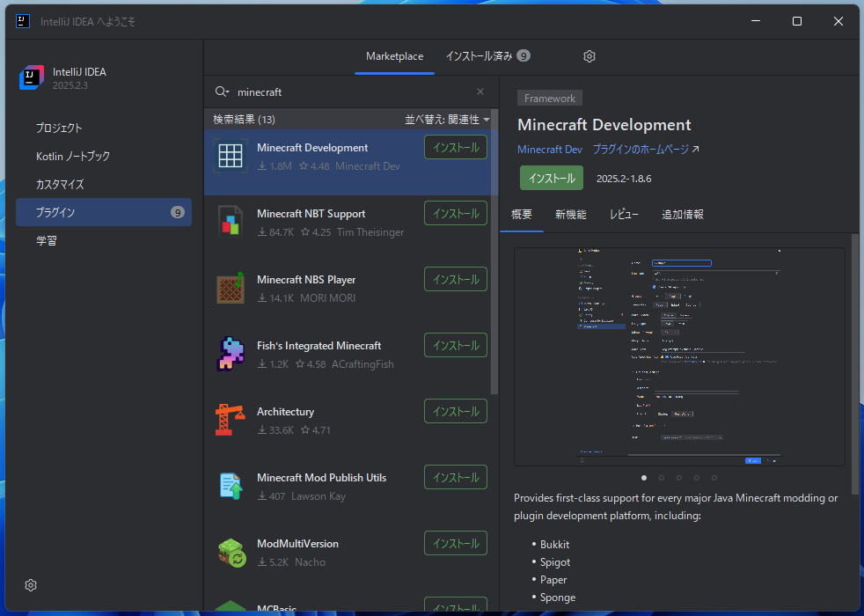Open settings via the bottom-left gear icon

point(30,584)
